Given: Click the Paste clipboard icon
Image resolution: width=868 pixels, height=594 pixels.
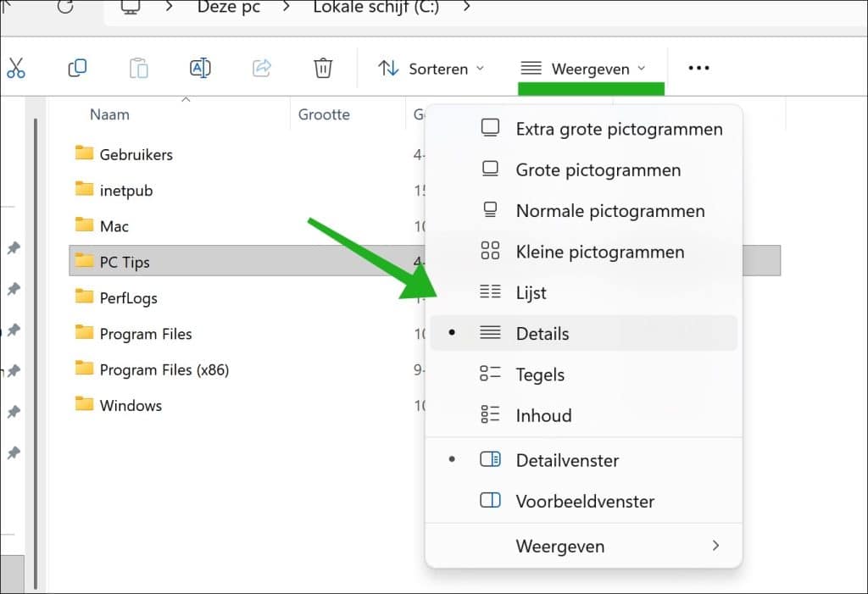Looking at the screenshot, I should pos(139,69).
